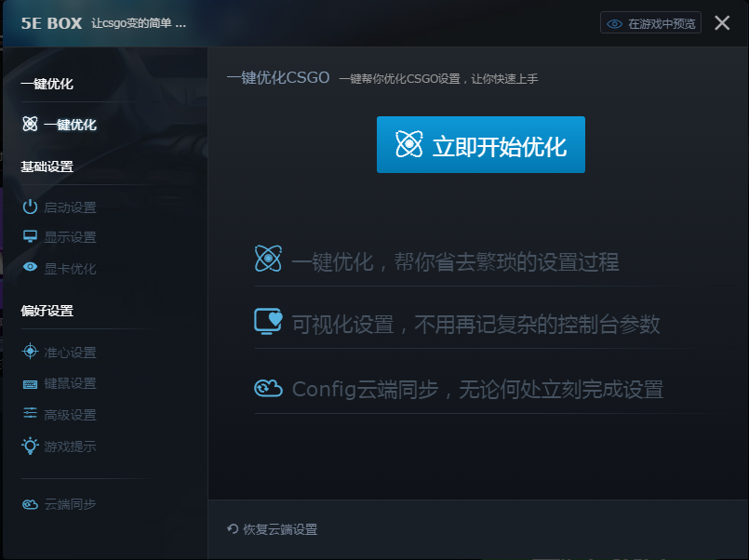Click the restore arrow icon at bottom
The image size is (749, 560).
[233, 529]
